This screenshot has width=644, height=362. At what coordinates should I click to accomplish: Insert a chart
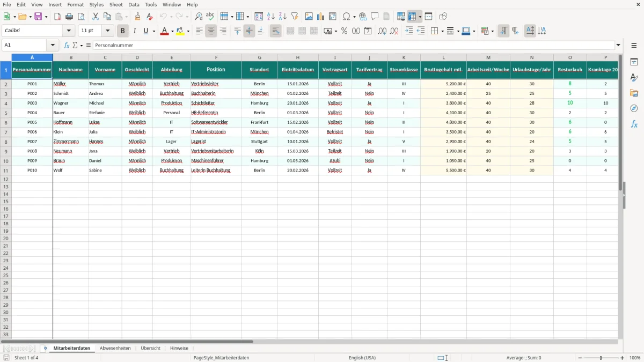(321, 17)
